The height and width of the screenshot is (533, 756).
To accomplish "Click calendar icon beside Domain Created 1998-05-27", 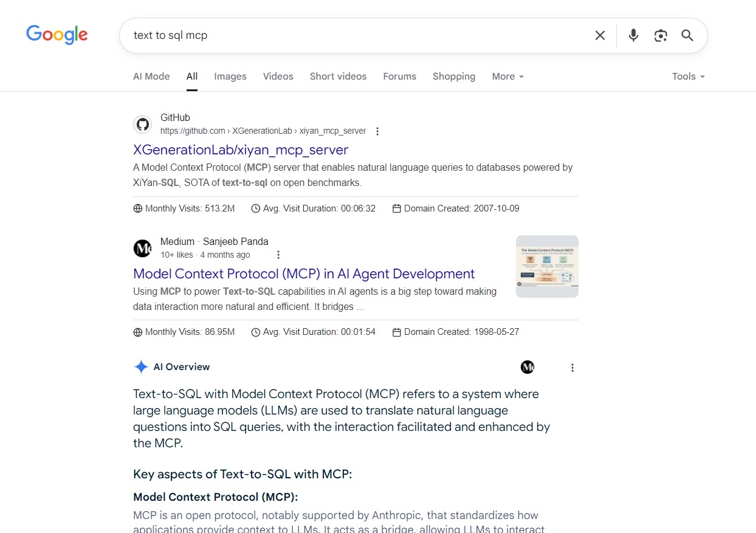I will [x=397, y=332].
